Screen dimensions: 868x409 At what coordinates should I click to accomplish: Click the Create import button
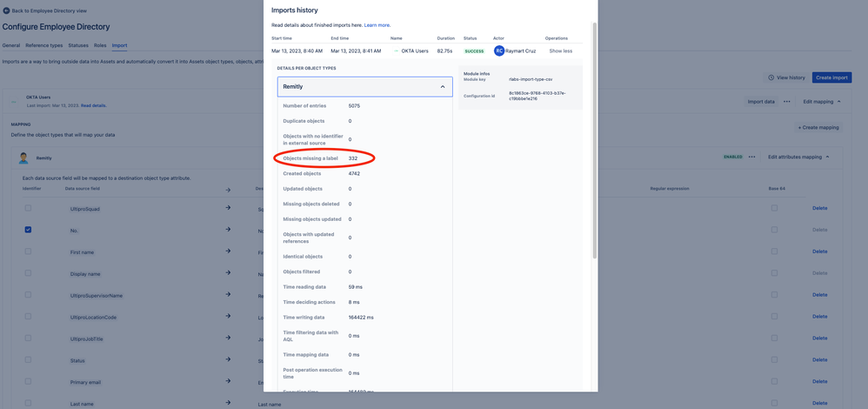831,77
